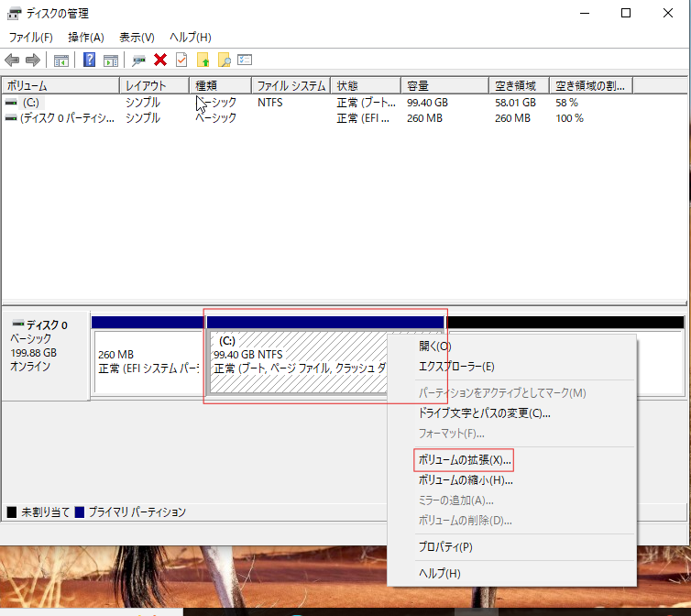Click the drive icon beside ディスク 0 パーティション row
Viewport: 691px width, 616px height.
pos(11,118)
